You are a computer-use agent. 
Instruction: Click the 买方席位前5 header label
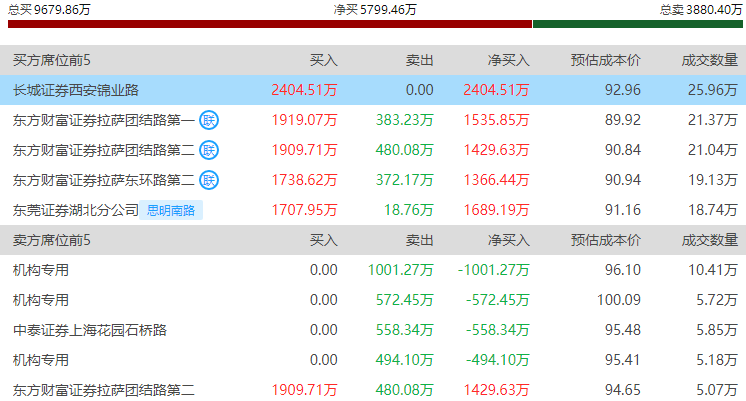pyautogui.click(x=51, y=60)
